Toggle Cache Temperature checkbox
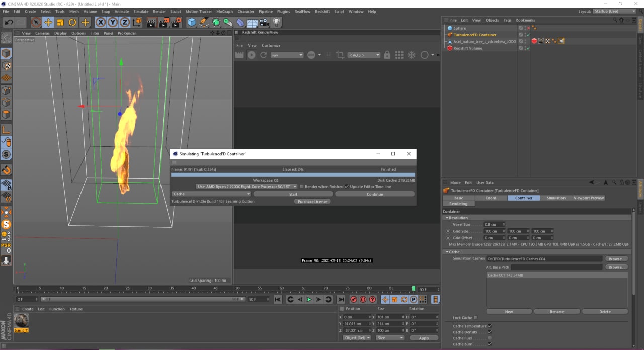The height and width of the screenshot is (350, 644). 490,326
